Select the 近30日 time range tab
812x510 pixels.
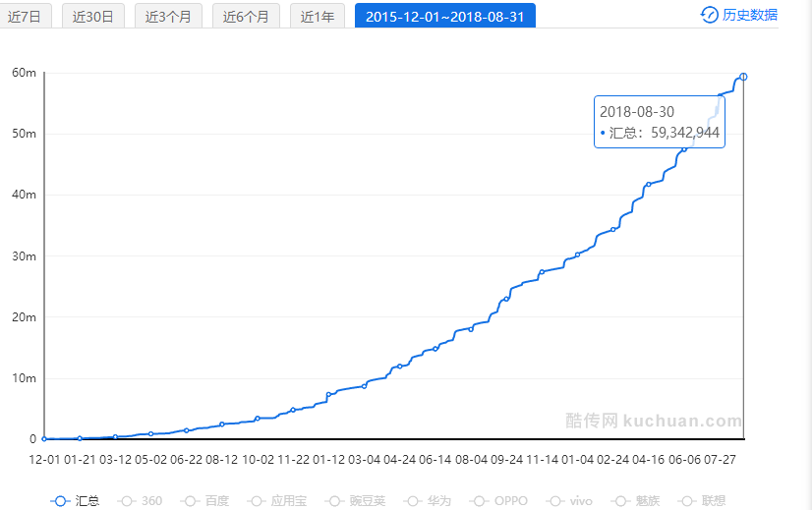[x=93, y=16]
